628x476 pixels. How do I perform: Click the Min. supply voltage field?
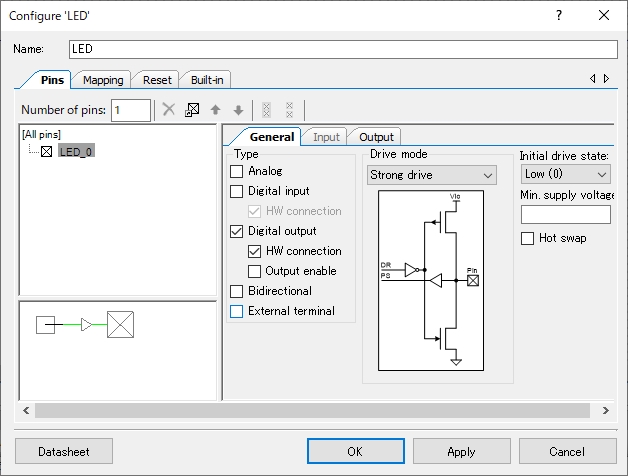pyautogui.click(x=566, y=214)
